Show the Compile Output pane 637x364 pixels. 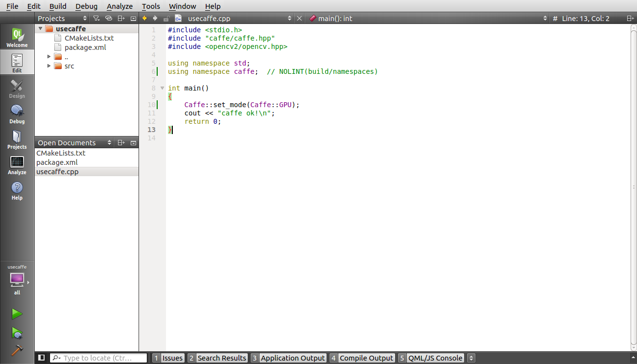point(362,358)
